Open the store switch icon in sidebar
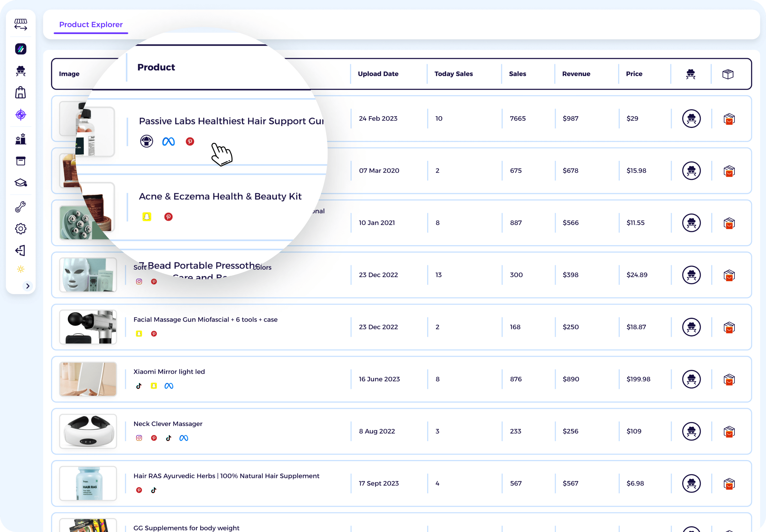This screenshot has height=532, width=766. coord(21,24)
